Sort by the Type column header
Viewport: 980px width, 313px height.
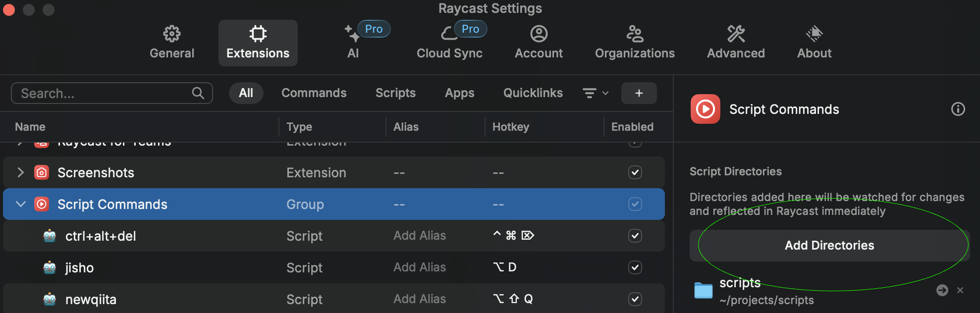tap(299, 127)
